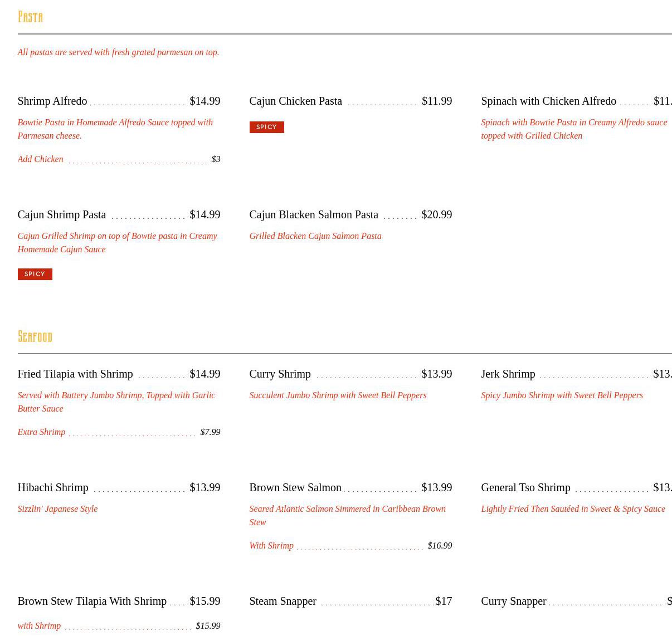Choose the Extra Shrimp add-on
Image resolution: width=672 pixels, height=636 pixels.
tap(41, 432)
